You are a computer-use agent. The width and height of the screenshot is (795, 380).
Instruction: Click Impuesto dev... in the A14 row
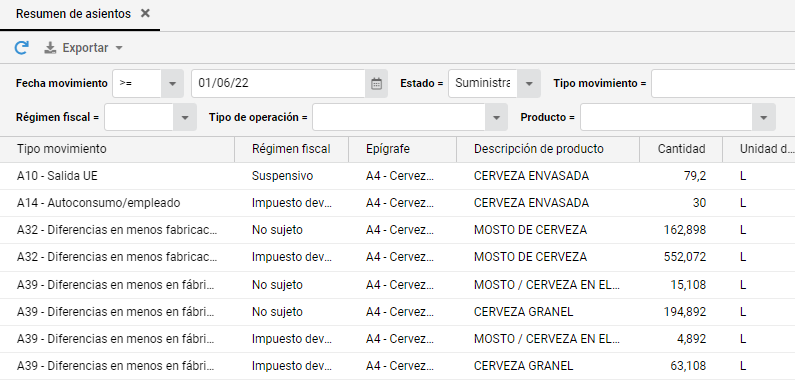coord(292,203)
